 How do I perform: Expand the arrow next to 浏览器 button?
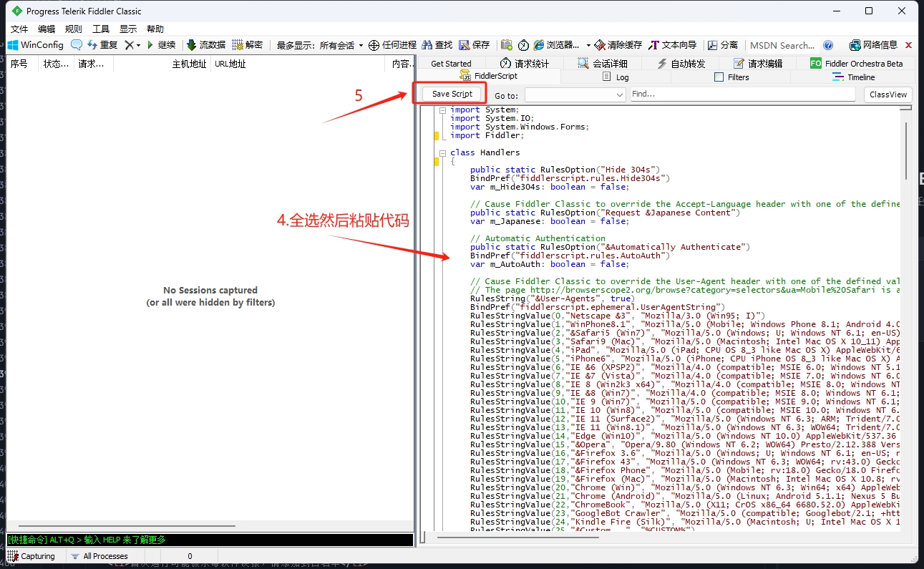[588, 45]
